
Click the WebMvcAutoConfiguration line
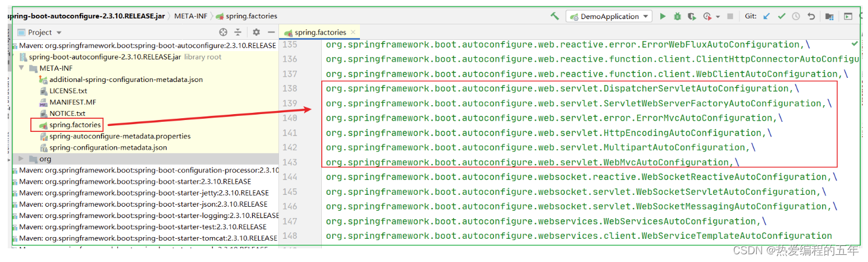tap(533, 162)
